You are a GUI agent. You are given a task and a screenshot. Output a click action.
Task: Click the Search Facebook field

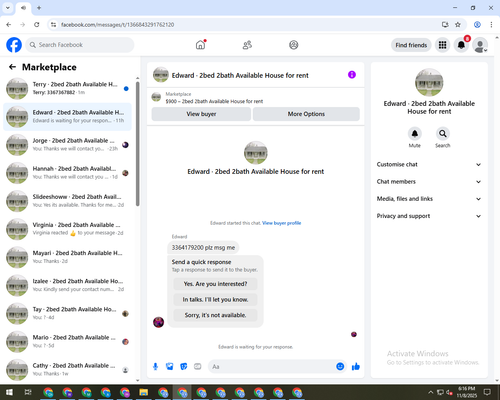80,45
